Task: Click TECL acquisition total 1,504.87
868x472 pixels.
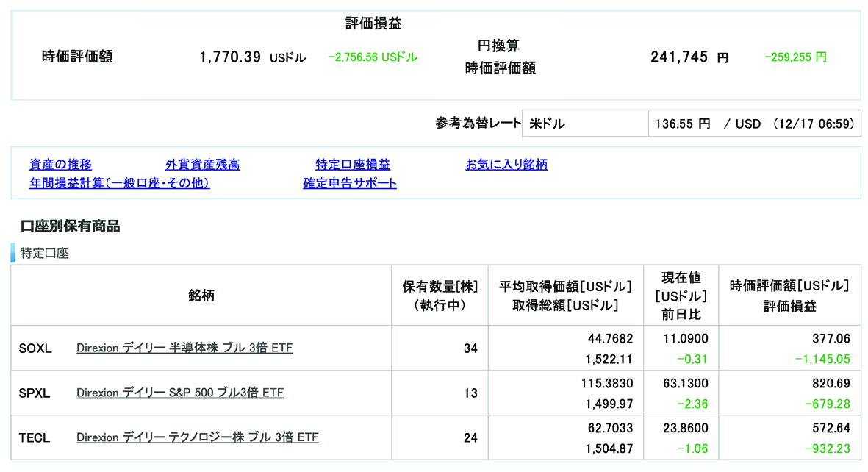Action: 609,448
